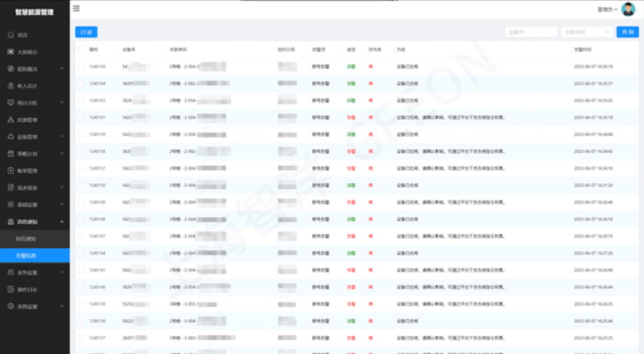The image size is (644, 354).
Task: Open the 操作日志 operation log icon
Action: (11, 289)
